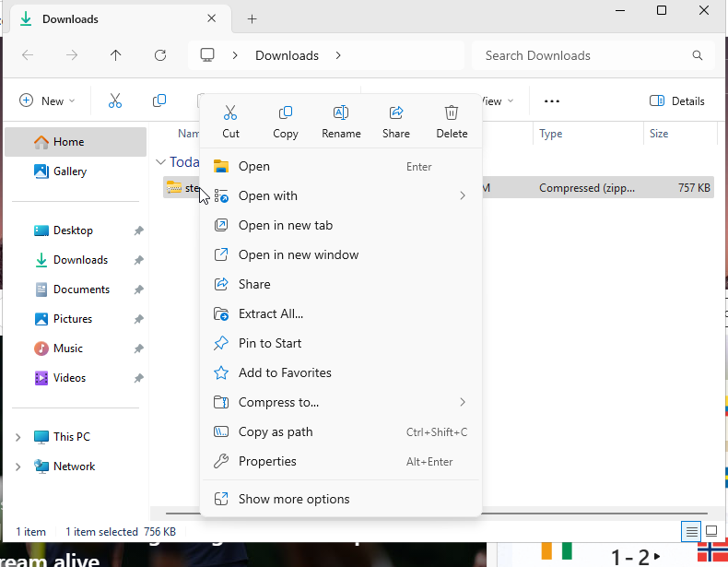Image resolution: width=728 pixels, height=567 pixels.
Task: Click the PC icon in address bar
Action: [207, 55]
